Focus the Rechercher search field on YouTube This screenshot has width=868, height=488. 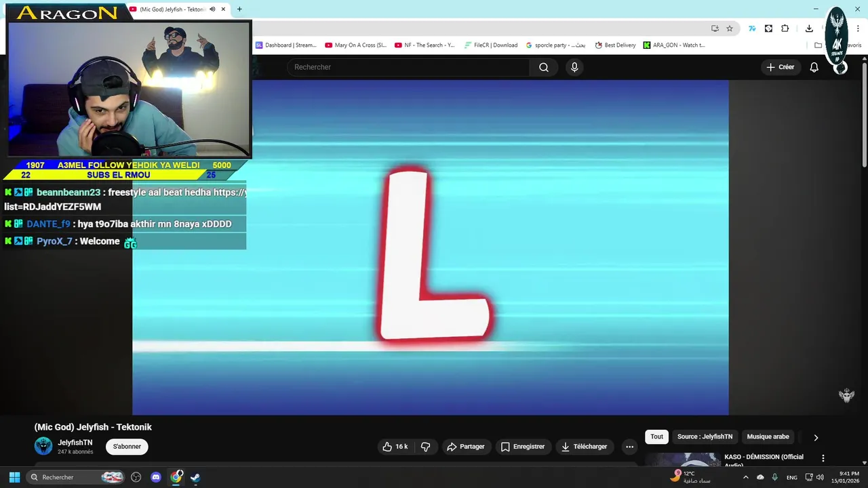click(408, 67)
